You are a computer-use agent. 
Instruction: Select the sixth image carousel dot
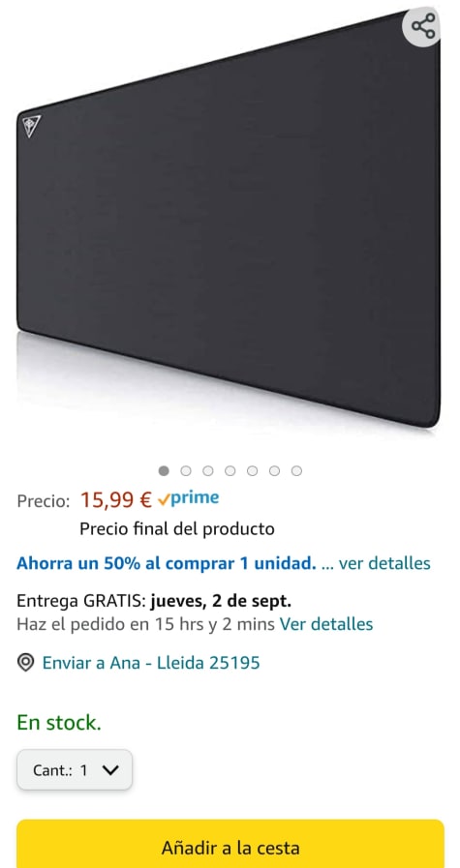pyautogui.click(x=274, y=470)
